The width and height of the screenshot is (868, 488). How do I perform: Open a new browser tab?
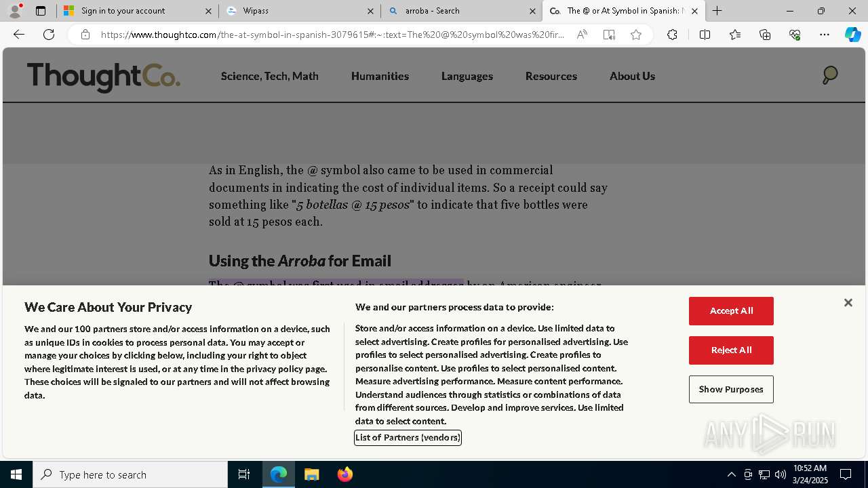(x=717, y=11)
